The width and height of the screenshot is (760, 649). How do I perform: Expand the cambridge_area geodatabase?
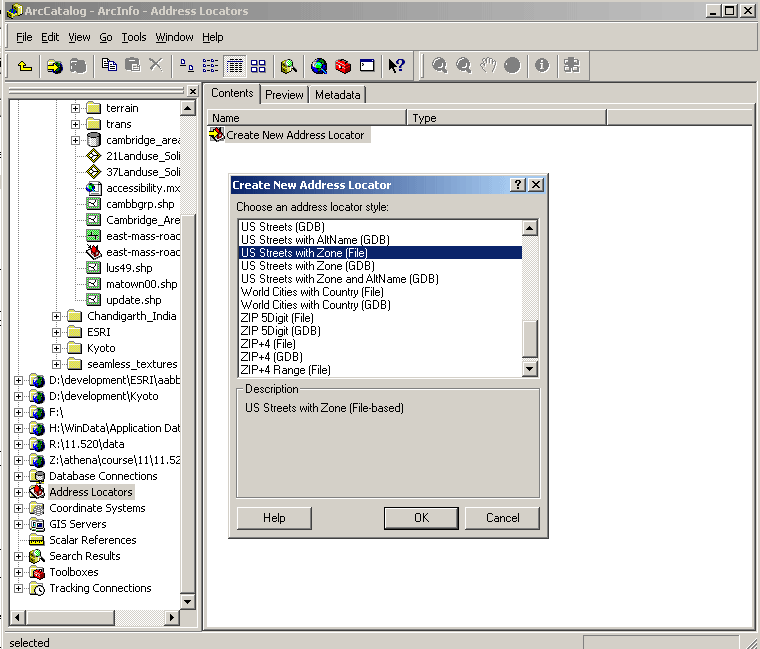coord(75,140)
